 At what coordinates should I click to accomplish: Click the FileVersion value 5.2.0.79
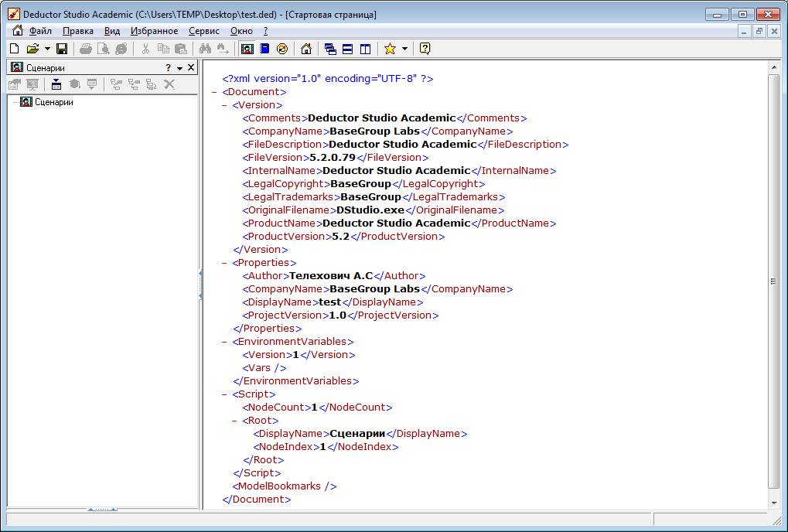pyautogui.click(x=333, y=157)
